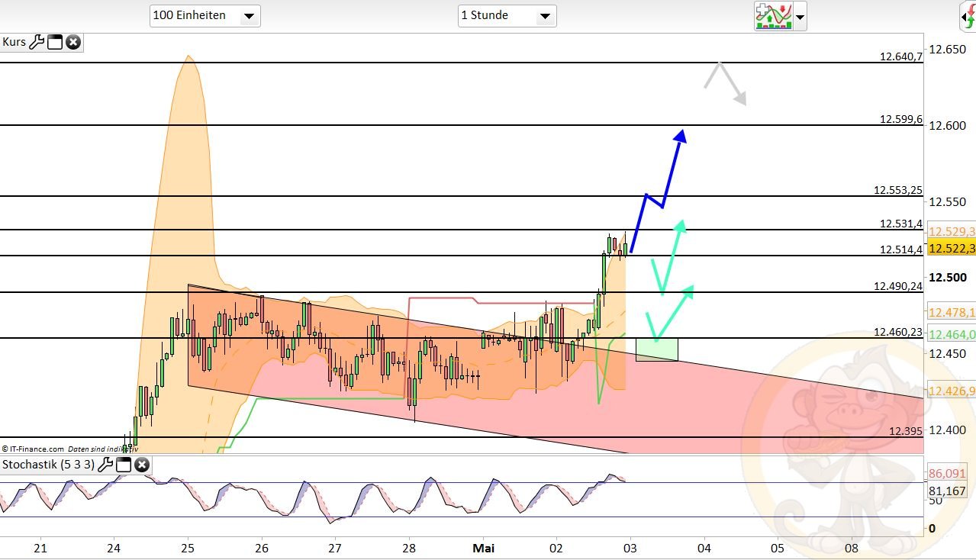Image resolution: width=976 pixels, height=560 pixels.
Task: Open the Stochastik (5 3 3) settings wrench
Action: 106,465
